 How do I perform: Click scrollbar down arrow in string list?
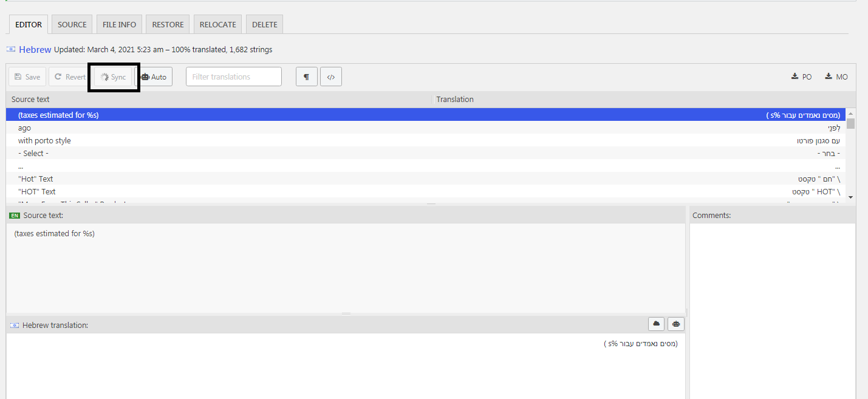coord(850,197)
